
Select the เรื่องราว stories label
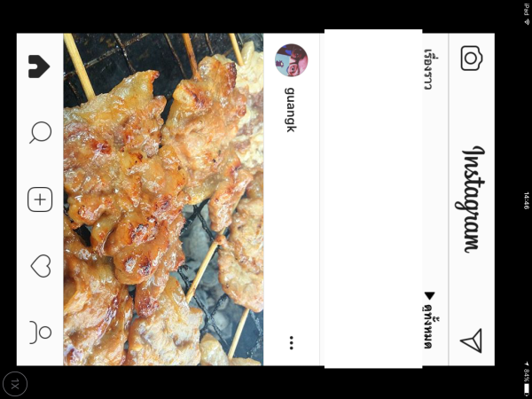(428, 69)
